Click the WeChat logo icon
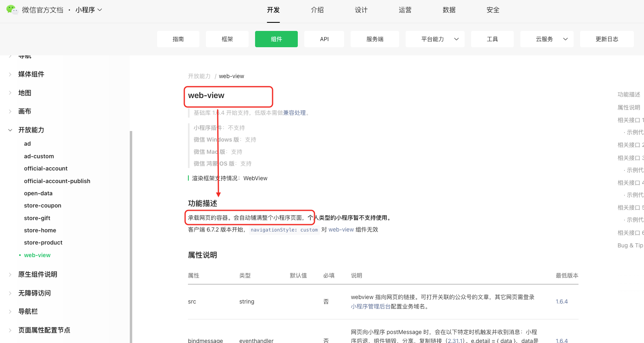This screenshot has height=343, width=644. pyautogui.click(x=12, y=10)
